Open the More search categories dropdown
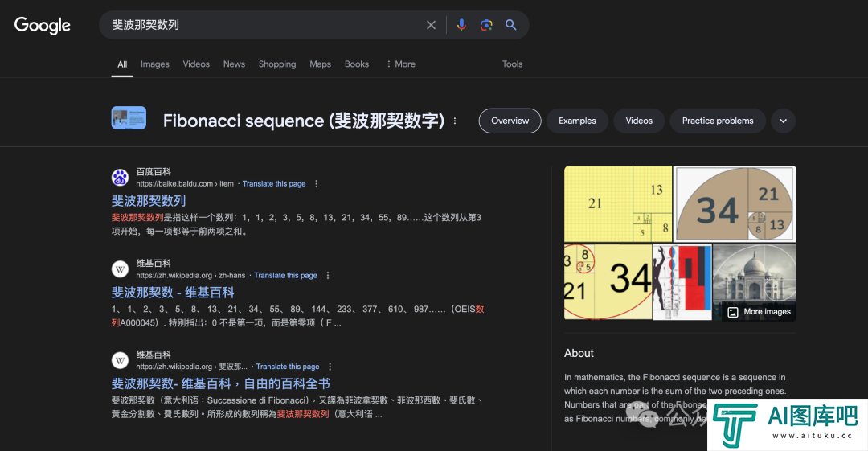 (401, 64)
